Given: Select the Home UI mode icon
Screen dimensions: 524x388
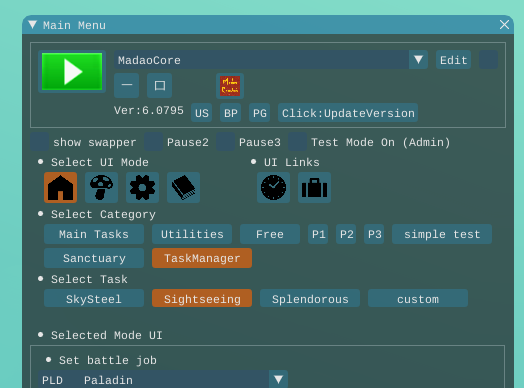Looking at the screenshot, I should pos(60,187).
